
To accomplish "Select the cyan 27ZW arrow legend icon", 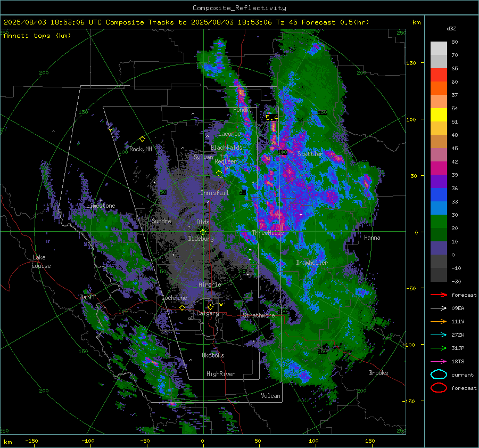I will [x=439, y=335].
